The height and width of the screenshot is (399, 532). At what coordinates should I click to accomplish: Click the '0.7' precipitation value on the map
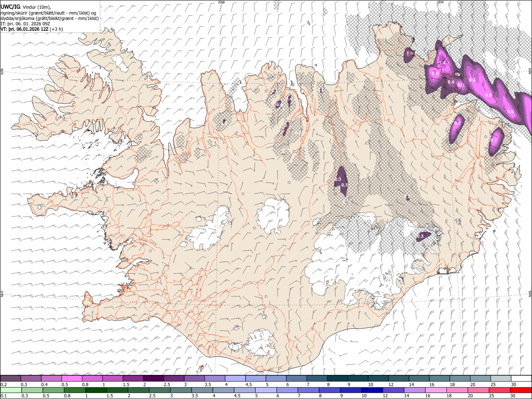click(493, 140)
